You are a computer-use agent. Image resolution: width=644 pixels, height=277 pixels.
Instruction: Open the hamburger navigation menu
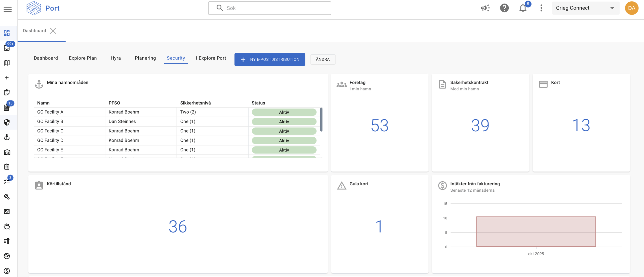8,9
